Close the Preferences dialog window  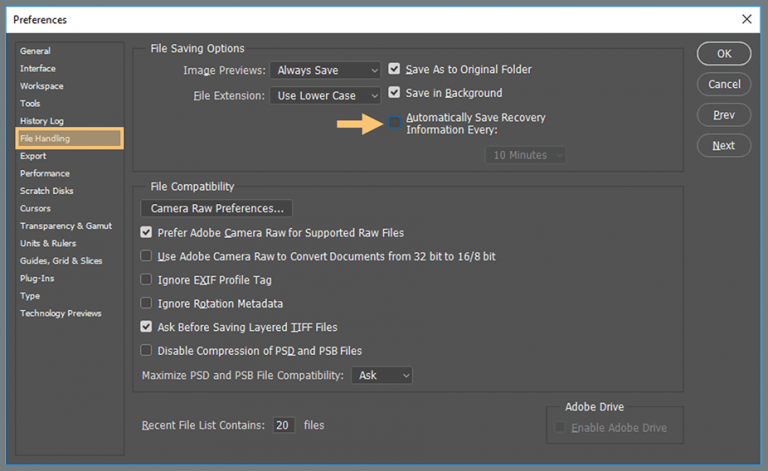(746, 18)
